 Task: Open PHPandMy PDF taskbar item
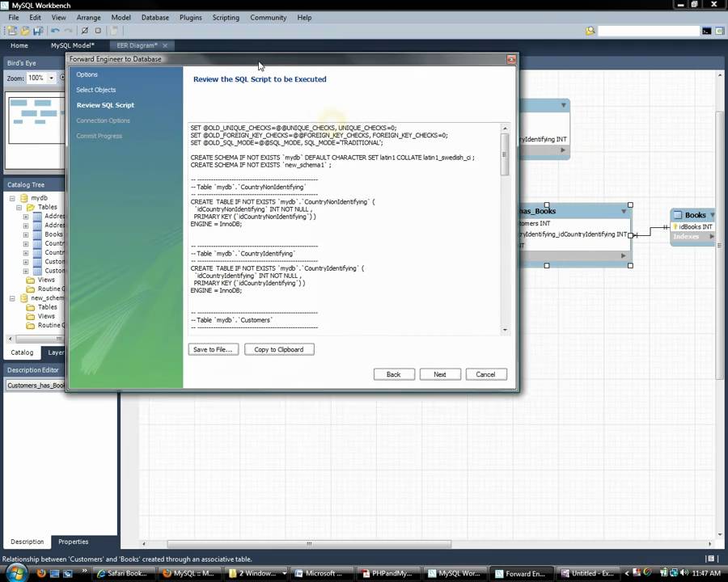pos(387,573)
